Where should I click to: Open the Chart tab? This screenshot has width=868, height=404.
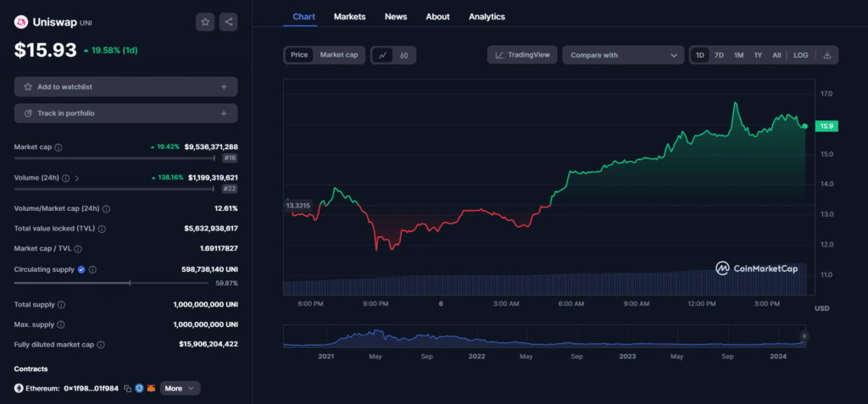(304, 17)
